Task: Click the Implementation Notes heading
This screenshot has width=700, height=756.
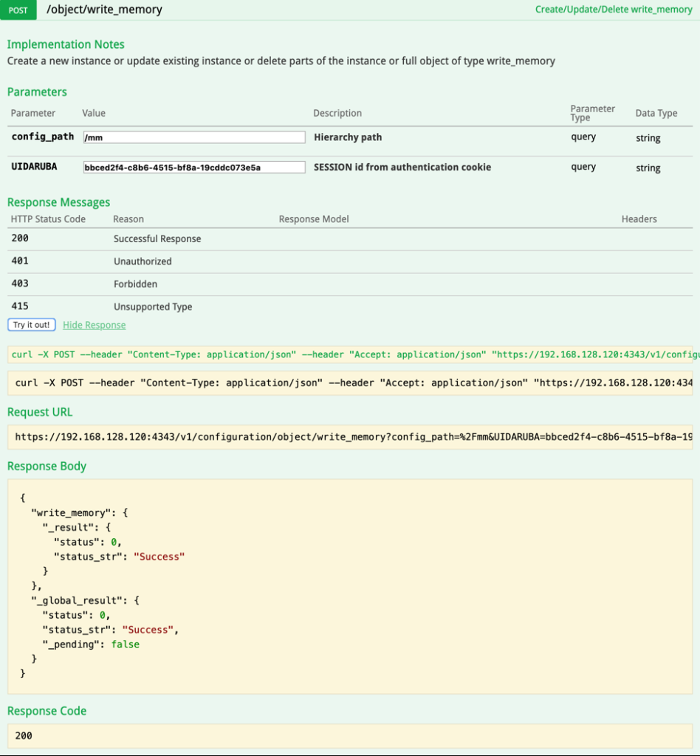Action: (x=66, y=44)
